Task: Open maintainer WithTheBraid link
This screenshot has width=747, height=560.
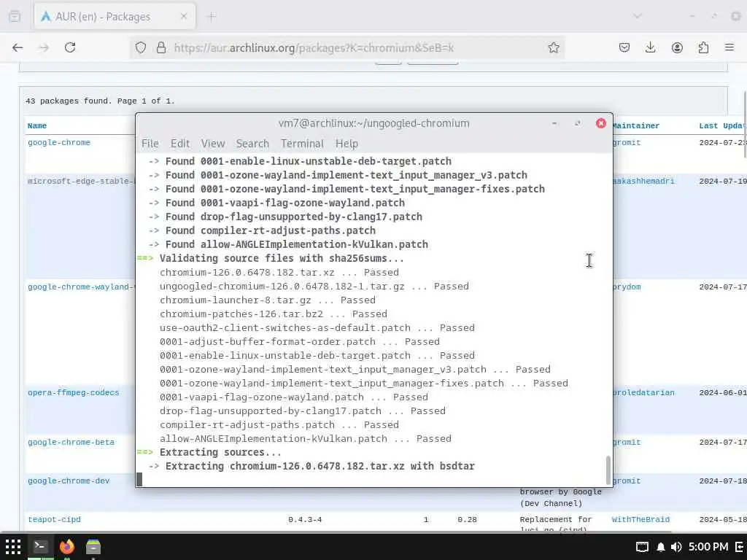Action: (x=640, y=519)
